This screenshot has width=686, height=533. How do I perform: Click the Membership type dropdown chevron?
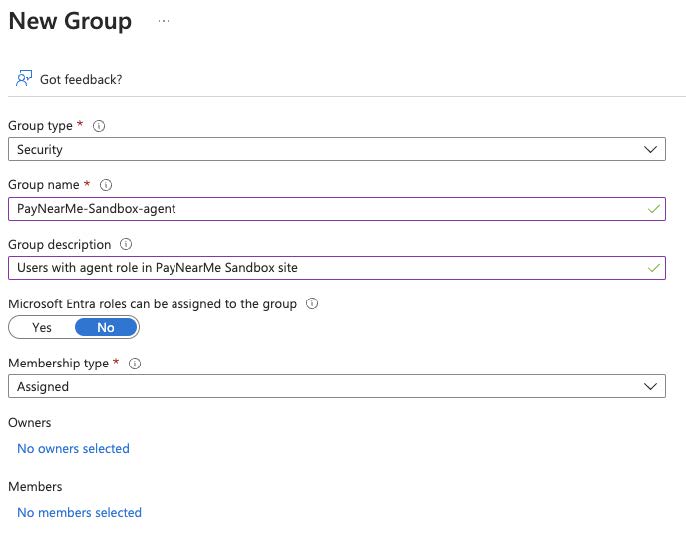(651, 386)
